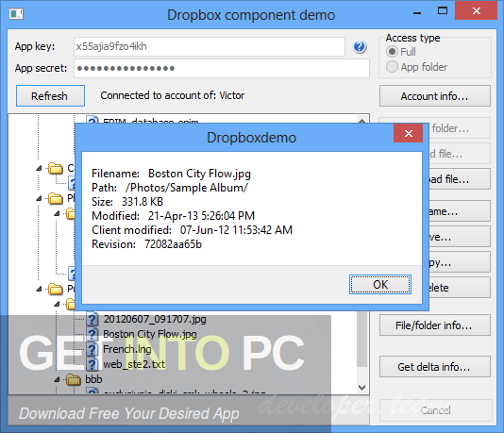Maximize the Dropbox component demo window
The height and width of the screenshot is (433, 504).
click(443, 11)
